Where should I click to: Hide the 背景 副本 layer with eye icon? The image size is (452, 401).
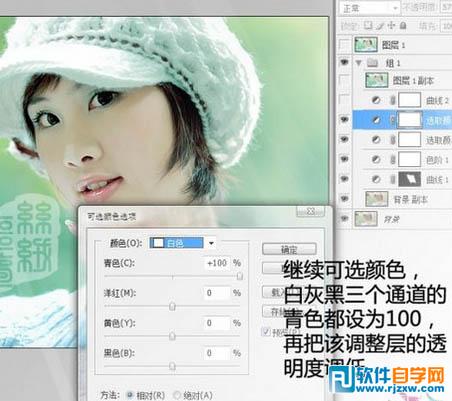point(344,199)
